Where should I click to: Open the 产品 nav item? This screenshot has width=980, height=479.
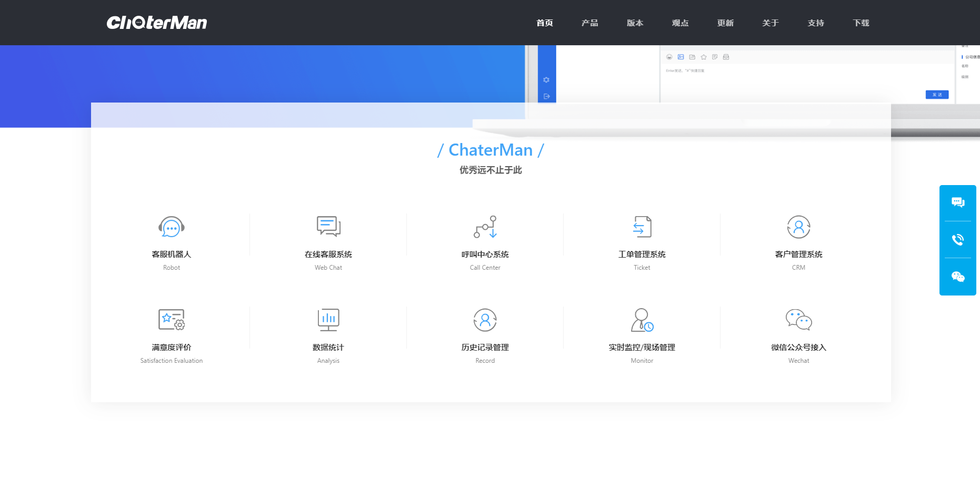point(590,23)
